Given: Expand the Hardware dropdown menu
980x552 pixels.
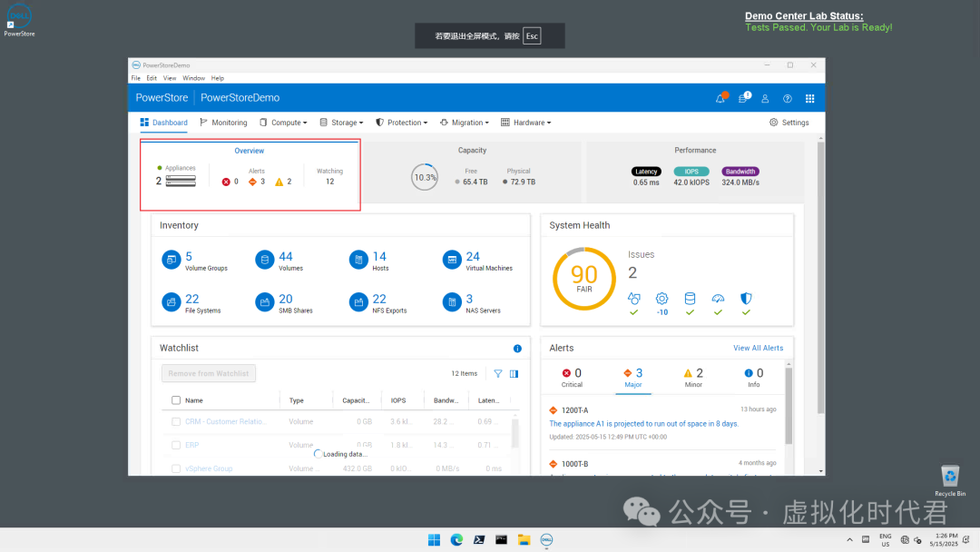Looking at the screenshot, I should click(x=525, y=123).
